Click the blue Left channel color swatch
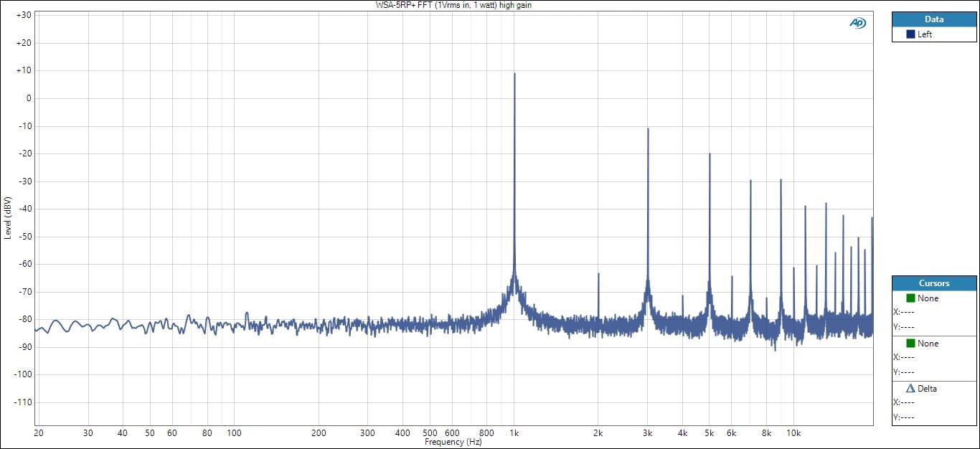 coord(910,34)
